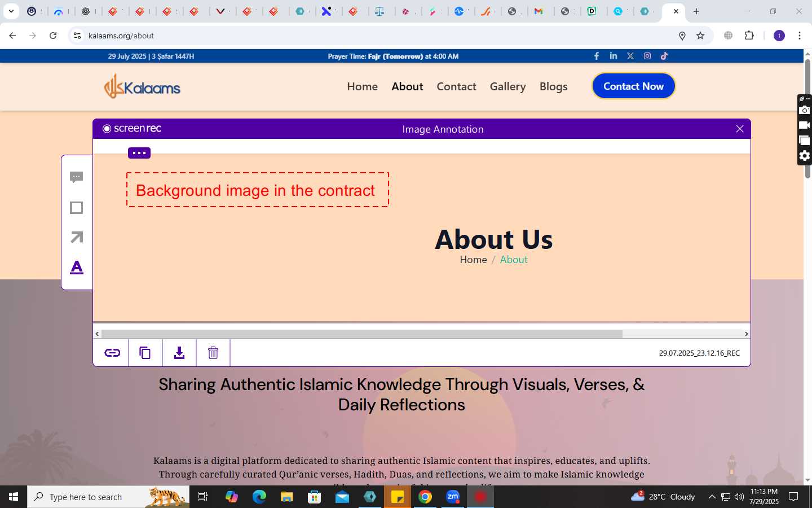Close the Image Annotation window
Viewport: 812px width, 508px height.
(x=740, y=129)
